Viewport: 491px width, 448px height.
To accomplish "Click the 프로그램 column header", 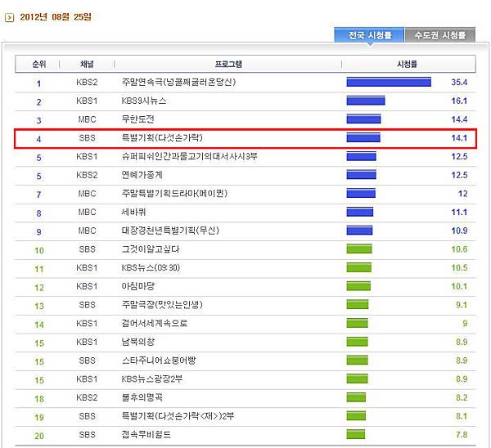I will (x=228, y=64).
